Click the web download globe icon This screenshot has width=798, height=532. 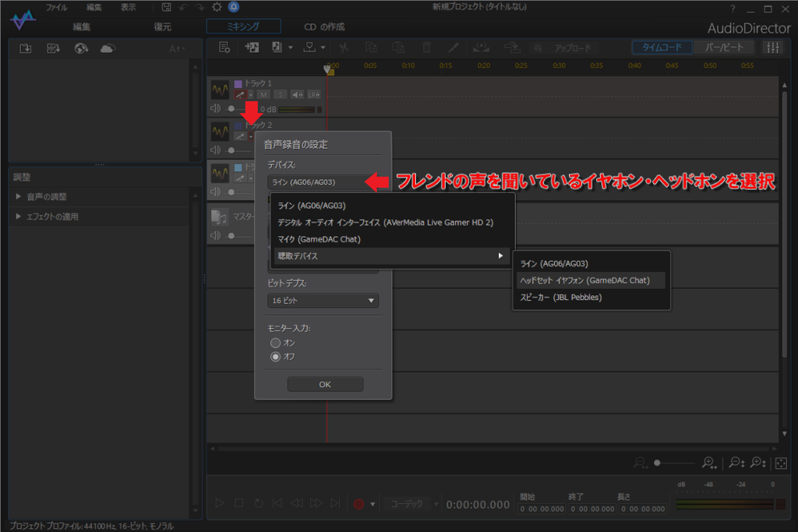[x=81, y=49]
